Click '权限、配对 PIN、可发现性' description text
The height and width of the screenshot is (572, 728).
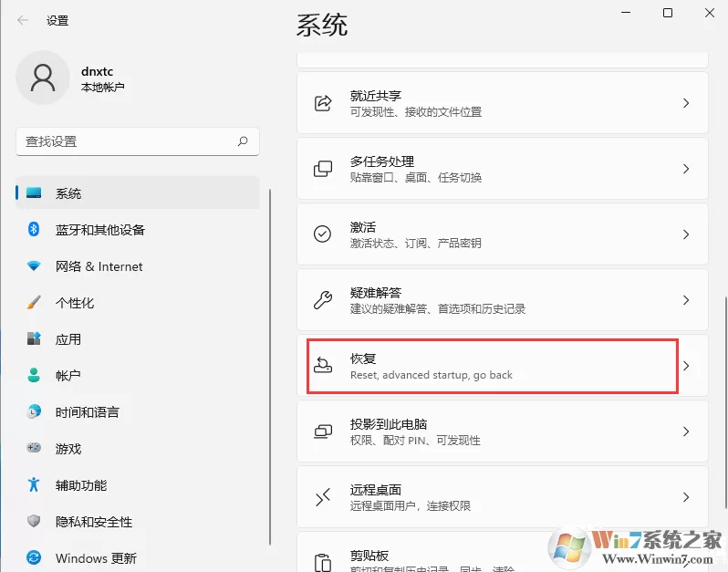pos(415,440)
